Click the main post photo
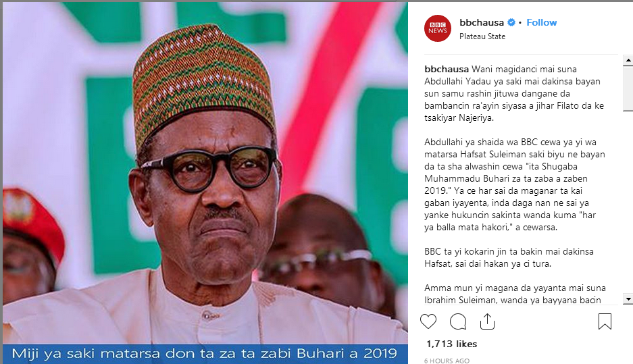This screenshot has width=633, height=364. pyautogui.click(x=205, y=173)
